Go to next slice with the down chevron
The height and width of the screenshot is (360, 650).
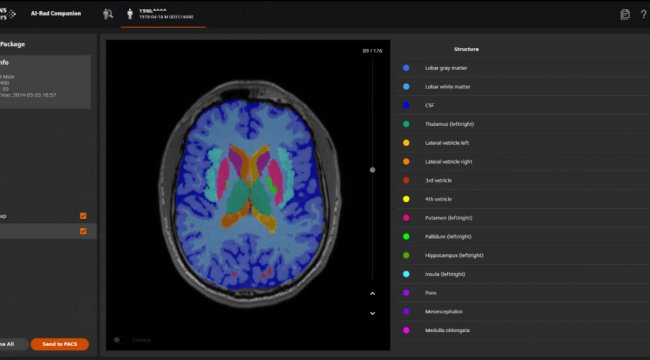click(x=372, y=313)
